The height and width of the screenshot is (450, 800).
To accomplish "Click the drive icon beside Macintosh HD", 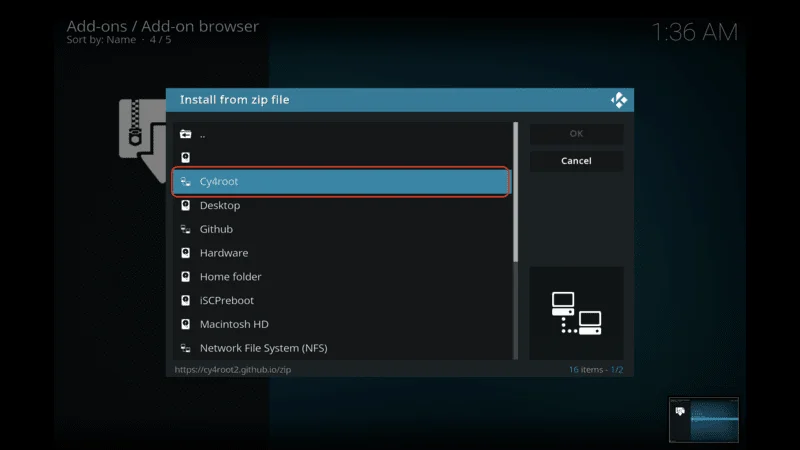I will [x=185, y=324].
